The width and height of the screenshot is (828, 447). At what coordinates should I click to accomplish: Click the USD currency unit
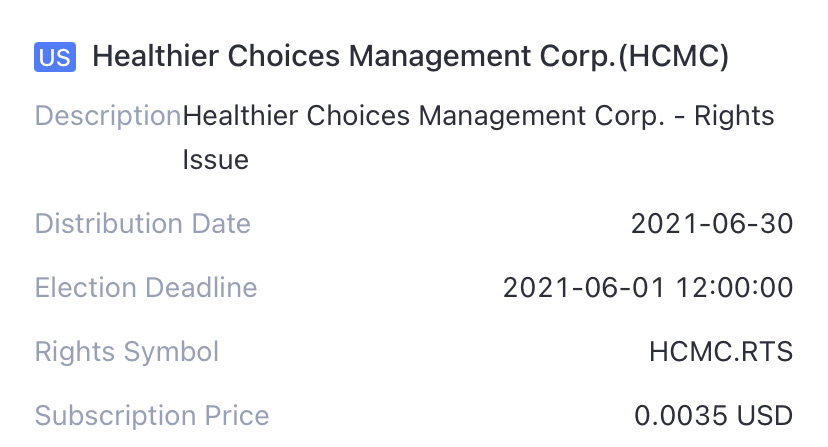765,415
